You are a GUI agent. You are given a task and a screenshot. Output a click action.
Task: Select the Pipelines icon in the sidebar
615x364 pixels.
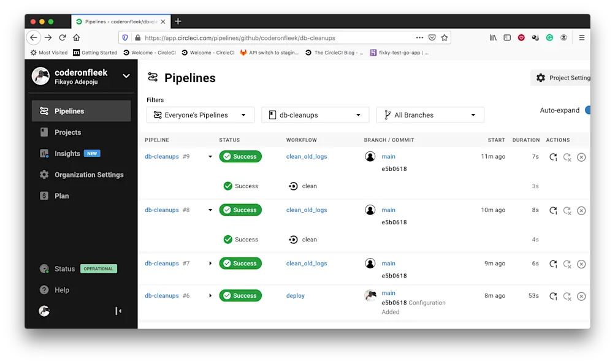coord(44,110)
